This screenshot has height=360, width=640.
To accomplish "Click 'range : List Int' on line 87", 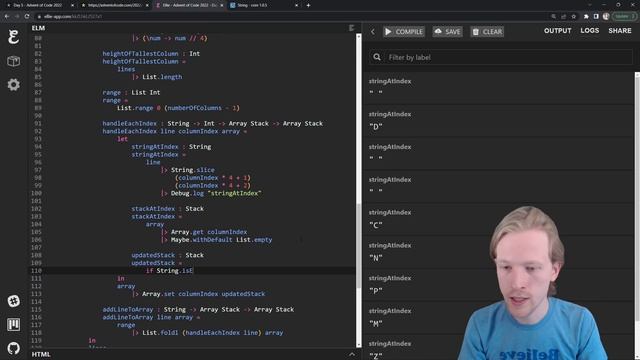I will click(131, 92).
